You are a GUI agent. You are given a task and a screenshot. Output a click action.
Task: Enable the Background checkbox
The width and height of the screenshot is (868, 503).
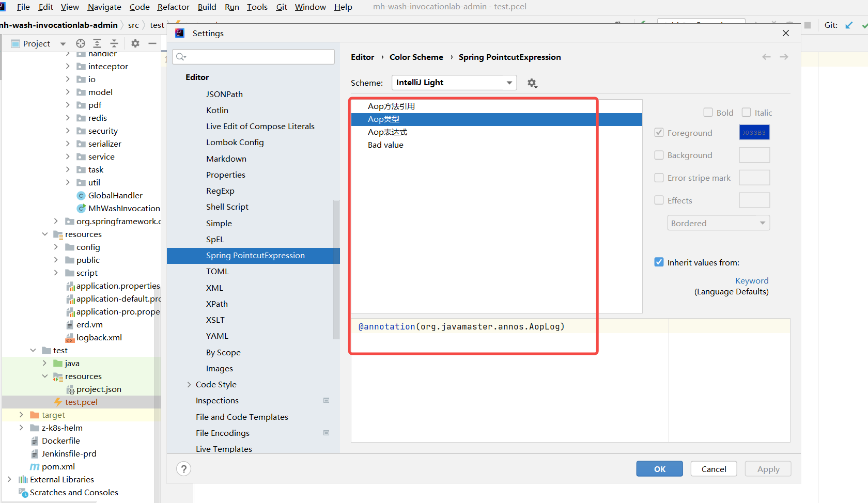coord(659,155)
